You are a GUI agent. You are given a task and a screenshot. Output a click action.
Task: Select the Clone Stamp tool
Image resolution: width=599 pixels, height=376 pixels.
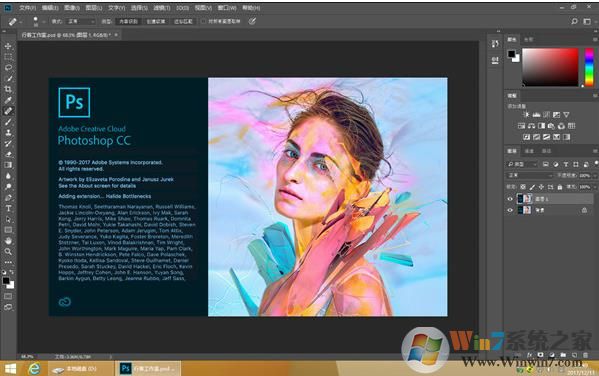pos(8,133)
